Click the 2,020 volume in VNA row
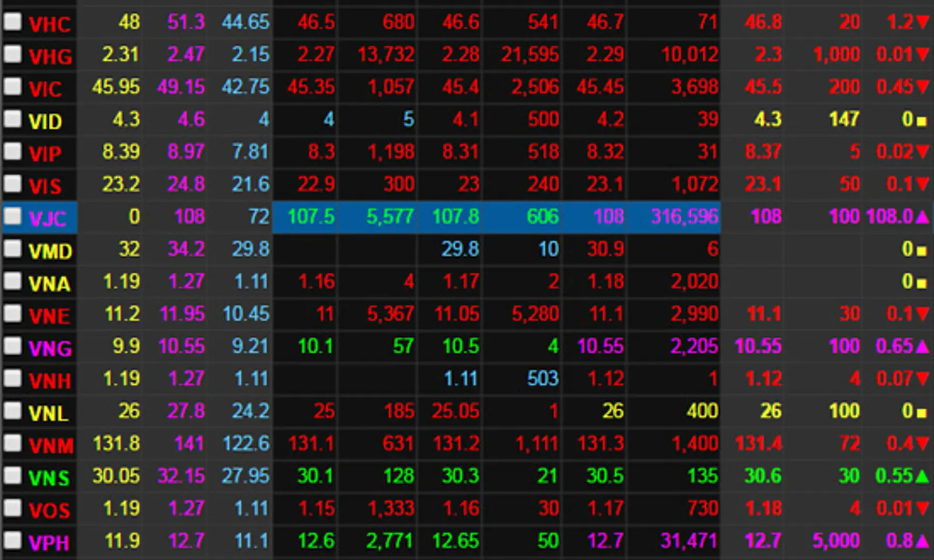934x560 pixels. pos(694,281)
